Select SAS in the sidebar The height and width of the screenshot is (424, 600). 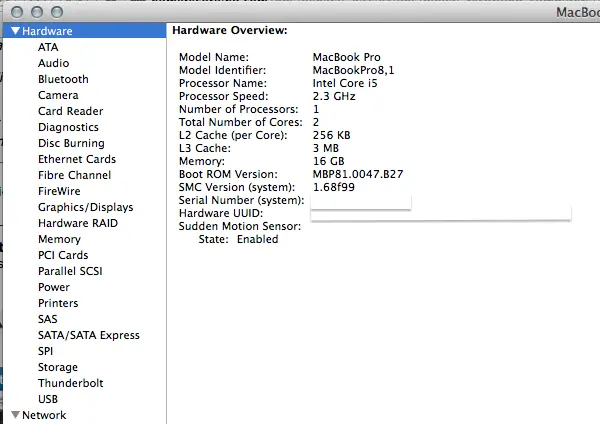tap(48, 319)
